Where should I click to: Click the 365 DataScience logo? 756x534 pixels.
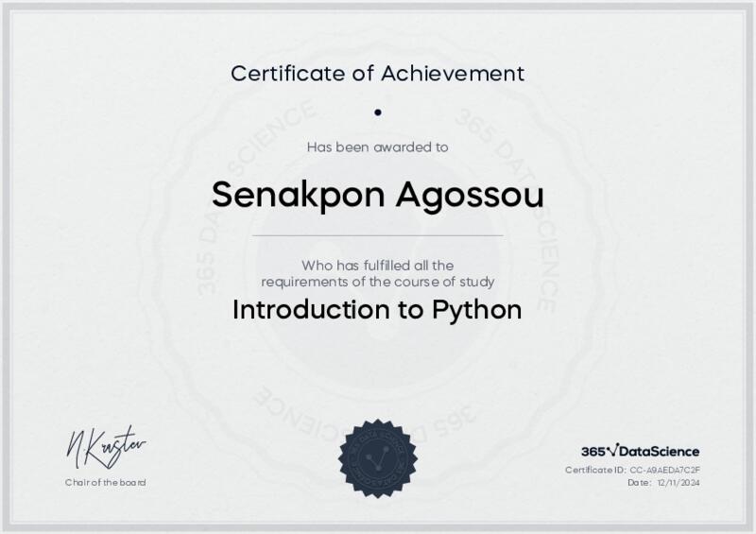point(641,452)
